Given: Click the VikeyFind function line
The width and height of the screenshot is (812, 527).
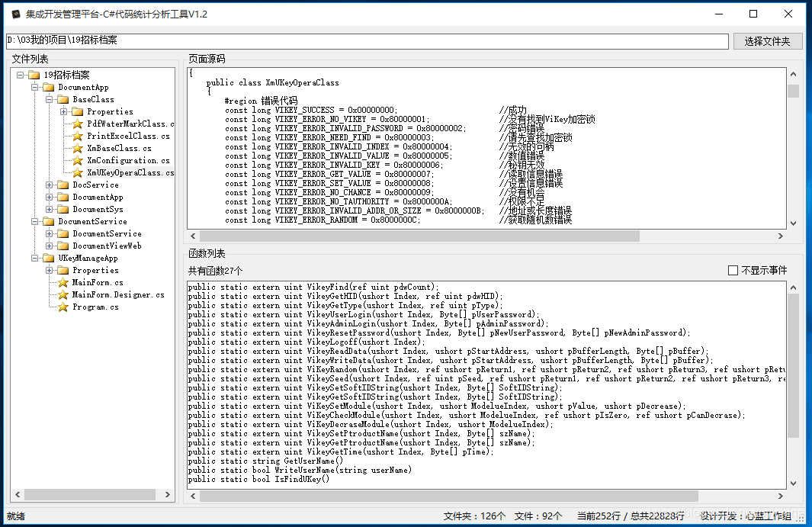Looking at the screenshot, I should pyautogui.click(x=313, y=287).
